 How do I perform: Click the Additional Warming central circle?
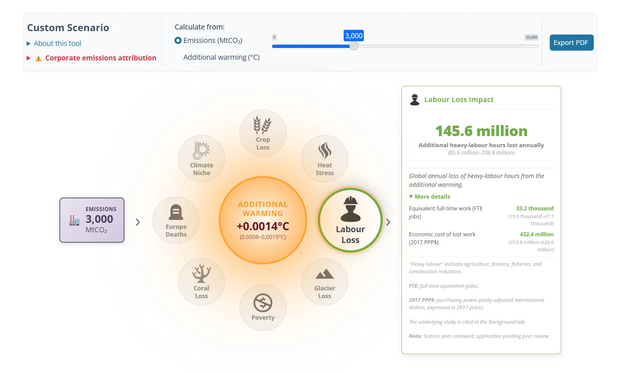pos(263,220)
